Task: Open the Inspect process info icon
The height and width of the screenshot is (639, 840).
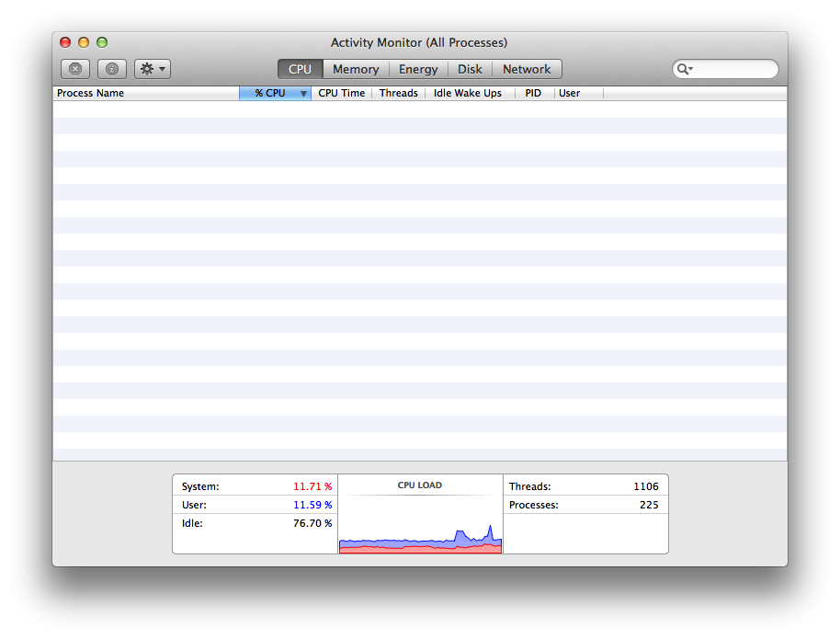Action: tap(111, 68)
